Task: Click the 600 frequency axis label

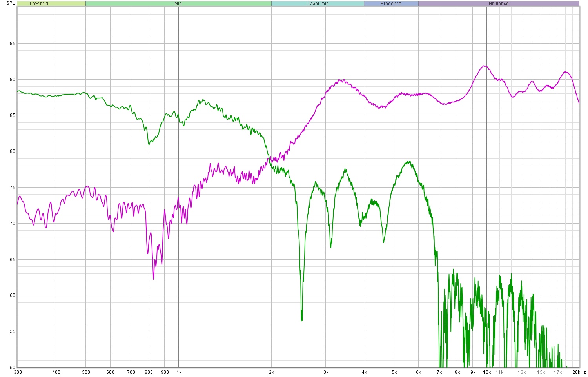Action: click(111, 372)
